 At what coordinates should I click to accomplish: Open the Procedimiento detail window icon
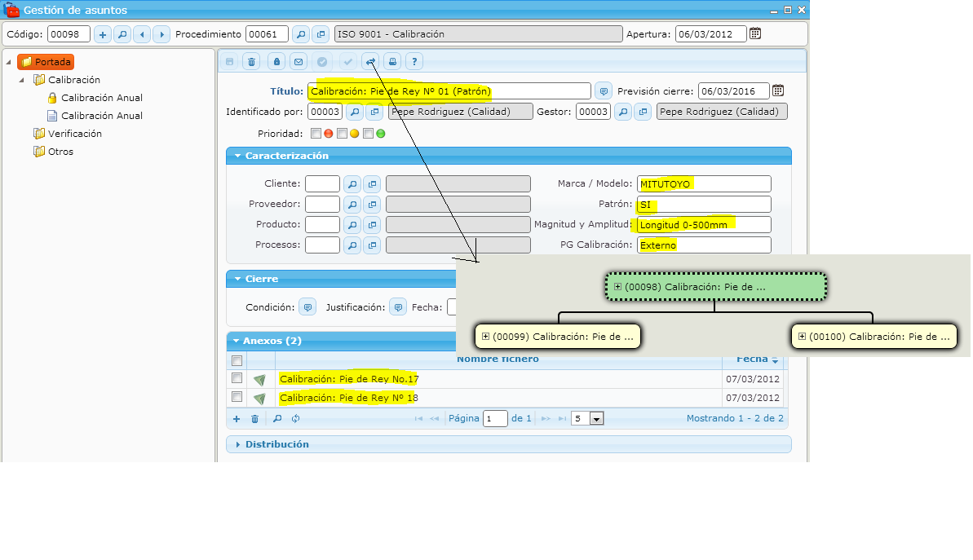pyautogui.click(x=321, y=34)
